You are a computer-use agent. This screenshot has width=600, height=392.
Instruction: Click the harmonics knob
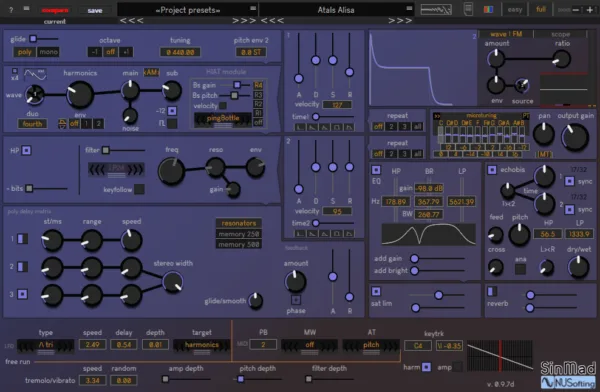pyautogui.click(x=80, y=94)
